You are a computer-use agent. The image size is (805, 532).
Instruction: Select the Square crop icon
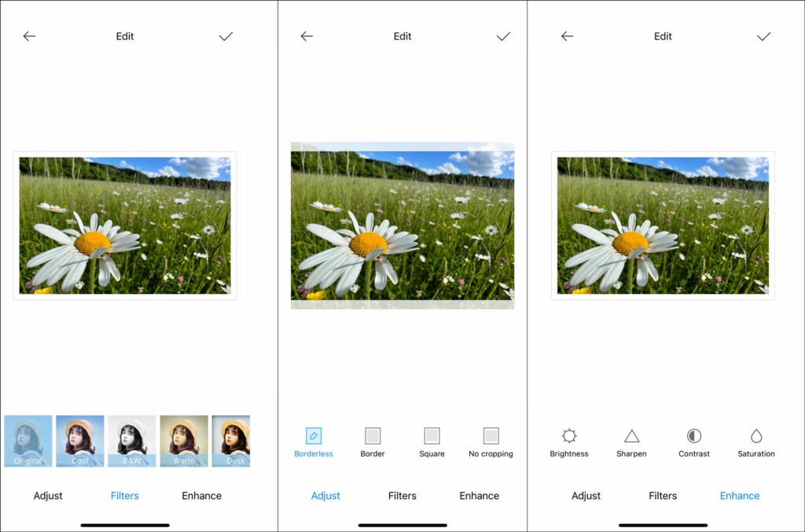pyautogui.click(x=432, y=435)
